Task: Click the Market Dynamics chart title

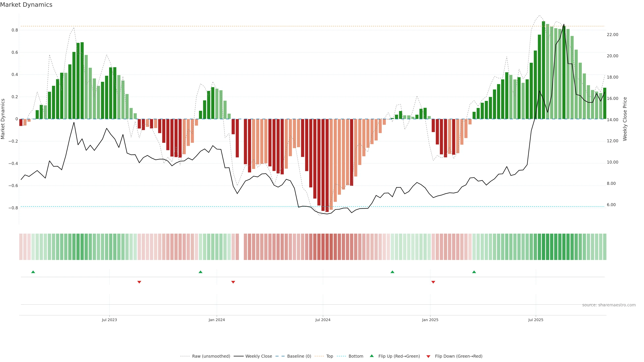Action: point(26,5)
